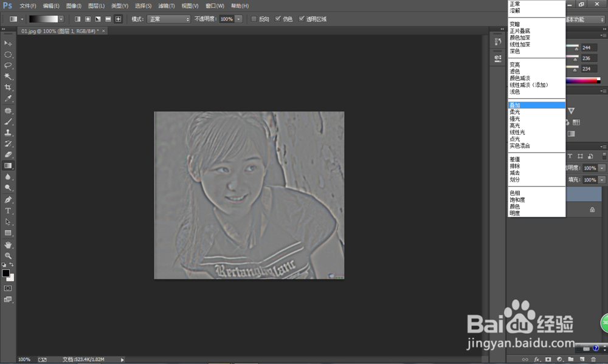
Task: Select the Healing Brush tool
Action: tap(8, 111)
